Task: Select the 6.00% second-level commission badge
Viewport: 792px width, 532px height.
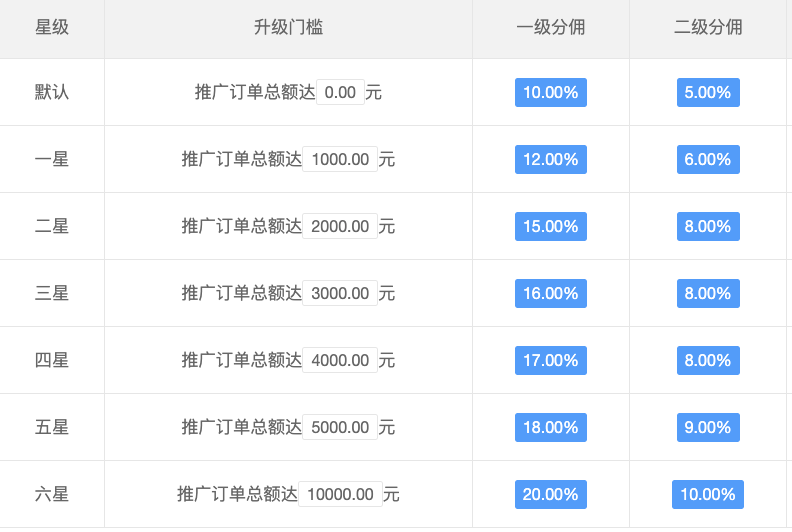Action: pos(708,160)
